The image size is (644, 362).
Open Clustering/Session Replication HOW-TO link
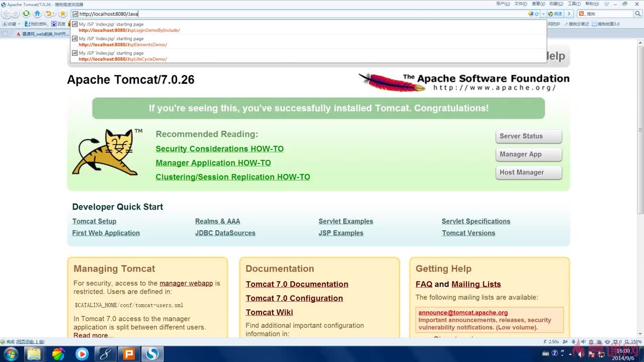(x=233, y=177)
